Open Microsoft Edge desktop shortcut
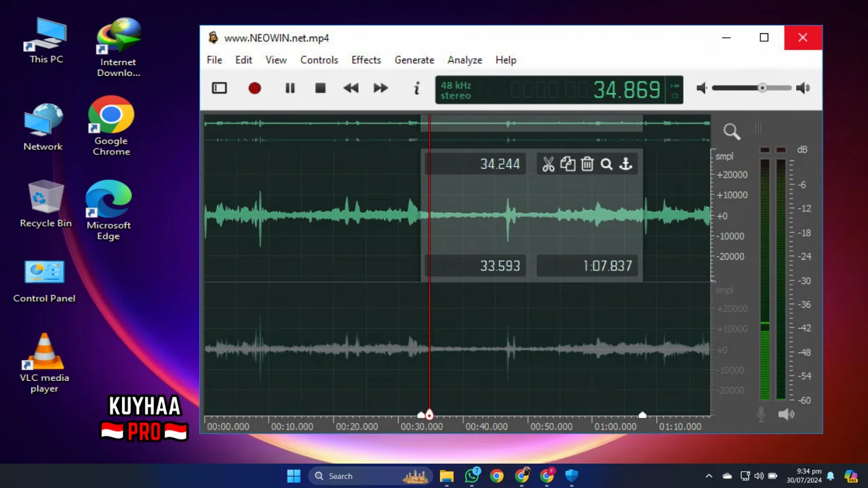 (x=108, y=210)
